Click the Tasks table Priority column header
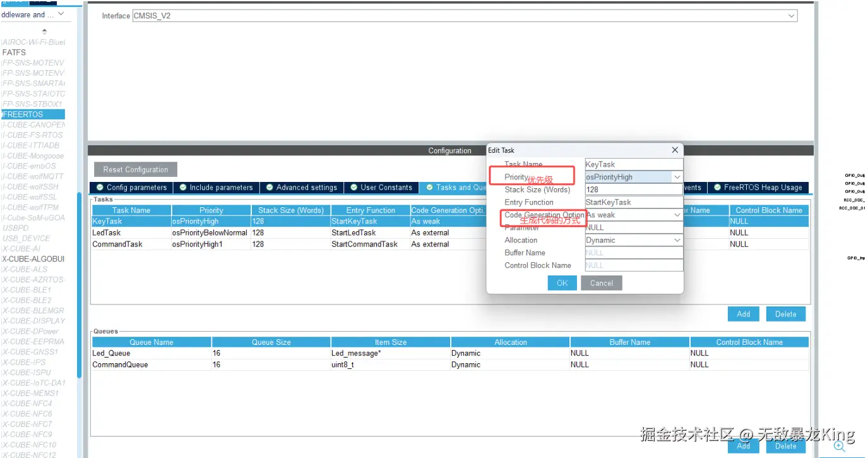The height and width of the screenshot is (458, 868). tap(211, 210)
